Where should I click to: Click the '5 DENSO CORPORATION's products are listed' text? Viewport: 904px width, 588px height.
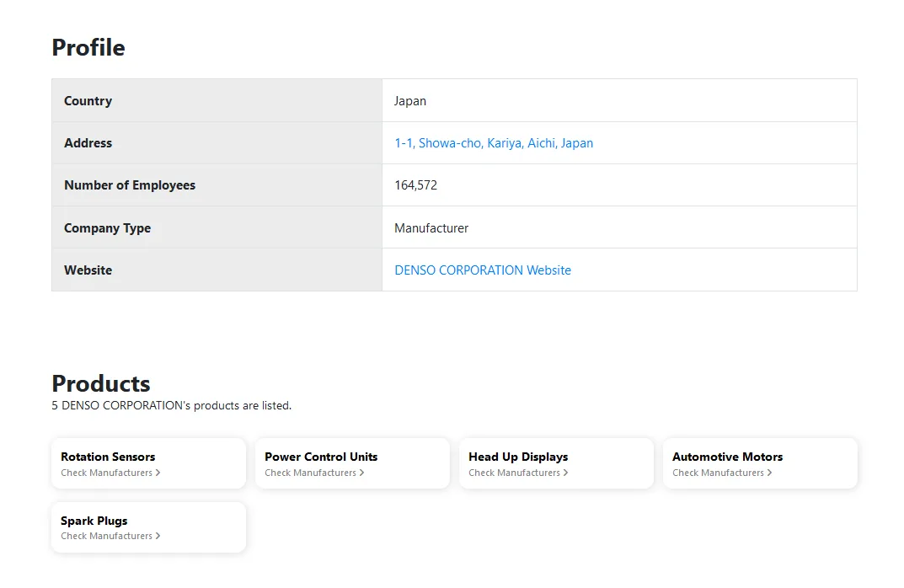pos(171,406)
